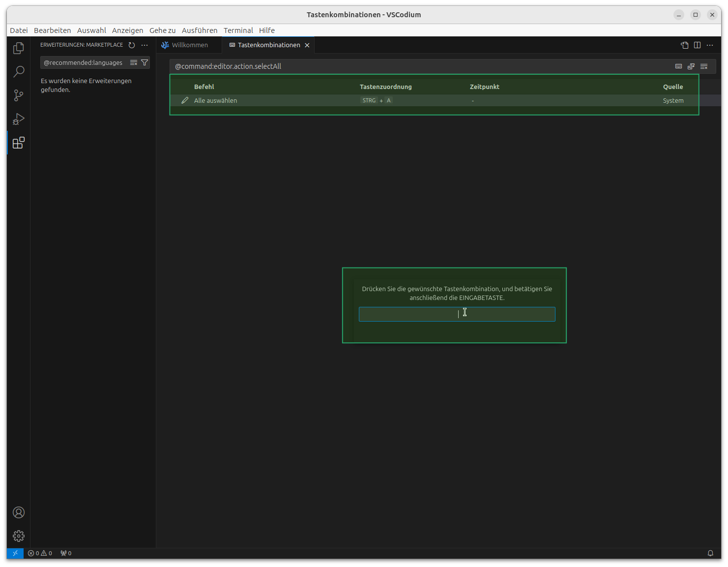728x567 pixels.
Task: Open extensions view more actions menu
Action: pos(145,45)
